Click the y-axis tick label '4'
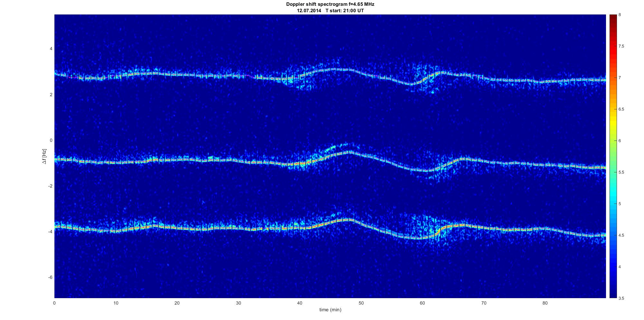Image resolution: width=644 pixels, height=320 pixels. pos(51,49)
